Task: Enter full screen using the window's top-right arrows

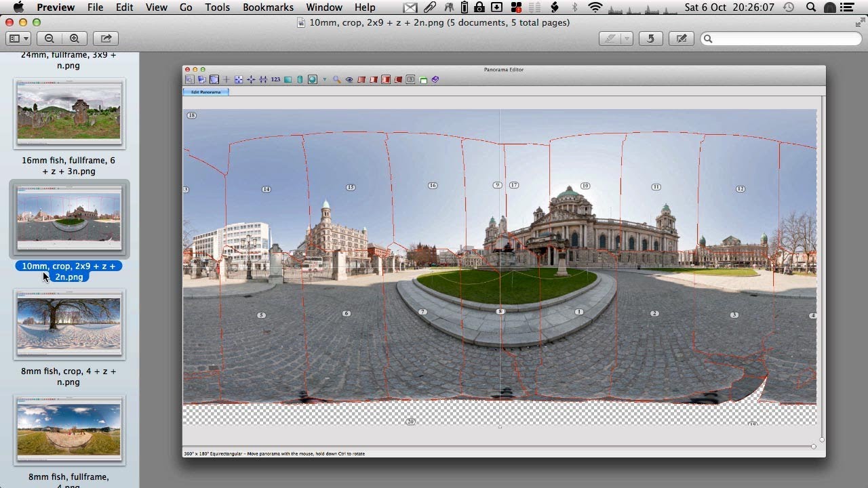Action: (860, 22)
